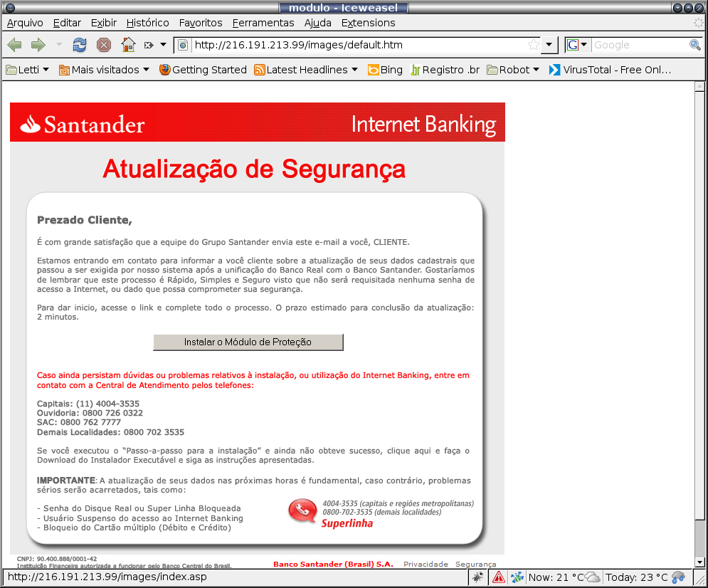Click the red 'Superlinha' label

(347, 523)
